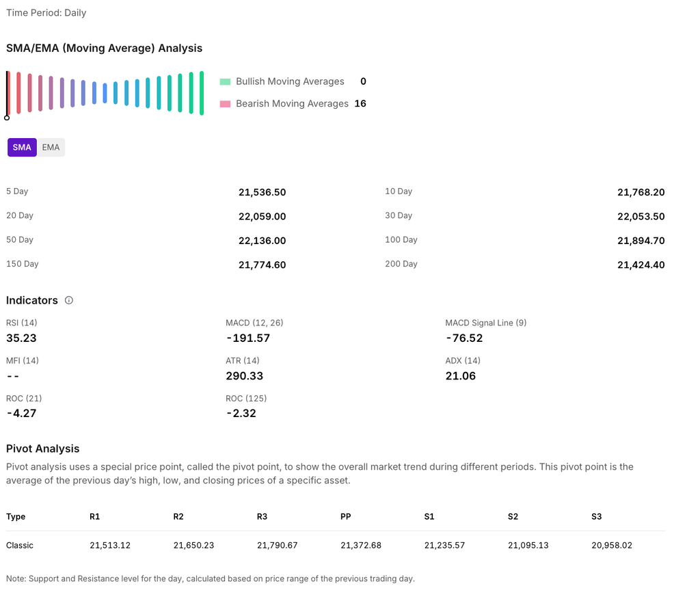Click the circle marker under the black bar
Screen dimensions: 700x601
click(7, 118)
